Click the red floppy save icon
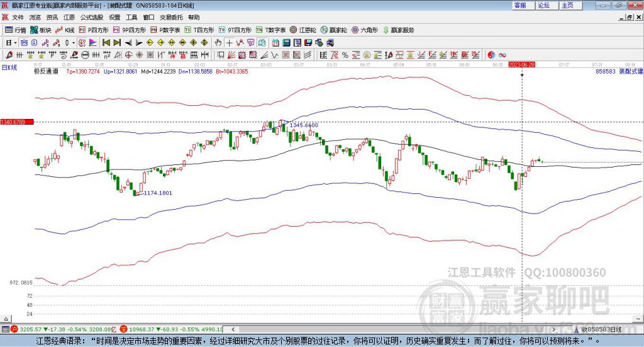 (x=308, y=43)
